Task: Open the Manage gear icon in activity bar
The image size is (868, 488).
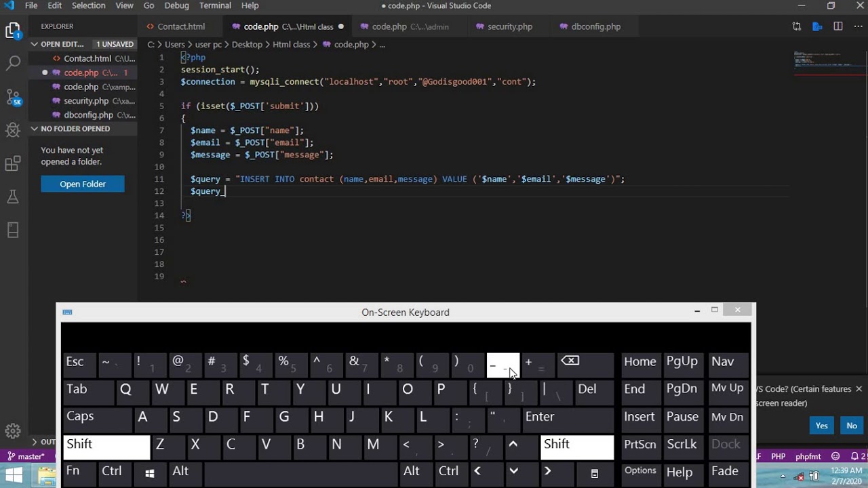Action: 13,431
